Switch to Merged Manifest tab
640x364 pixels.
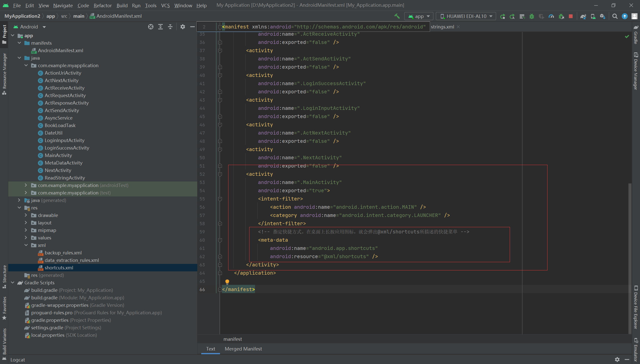[x=243, y=349]
